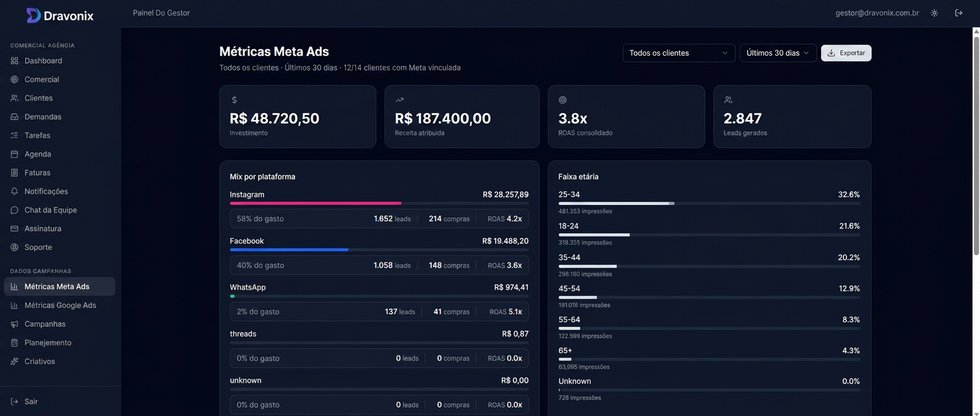Click the Clientes people icon

[x=14, y=98]
